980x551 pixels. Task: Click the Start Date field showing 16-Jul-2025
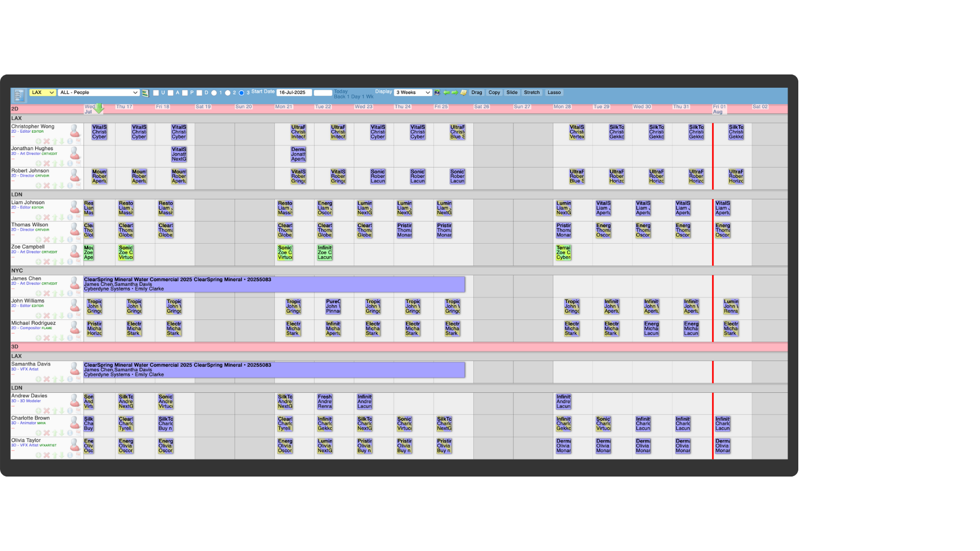294,93
